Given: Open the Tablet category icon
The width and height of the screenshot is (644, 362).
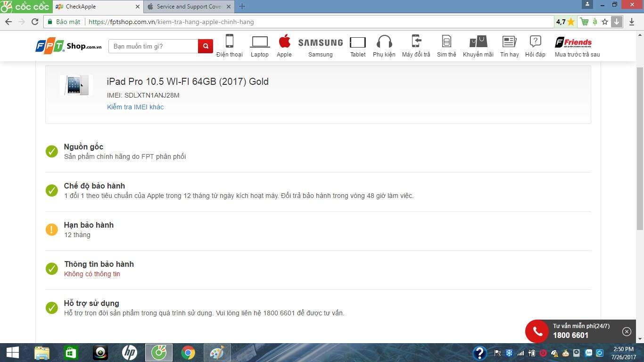Looking at the screenshot, I should tap(358, 47).
